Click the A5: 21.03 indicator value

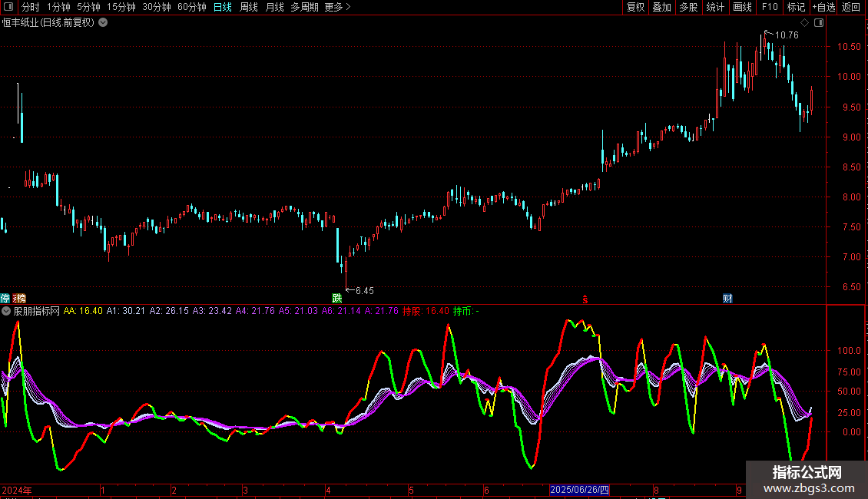point(298,311)
